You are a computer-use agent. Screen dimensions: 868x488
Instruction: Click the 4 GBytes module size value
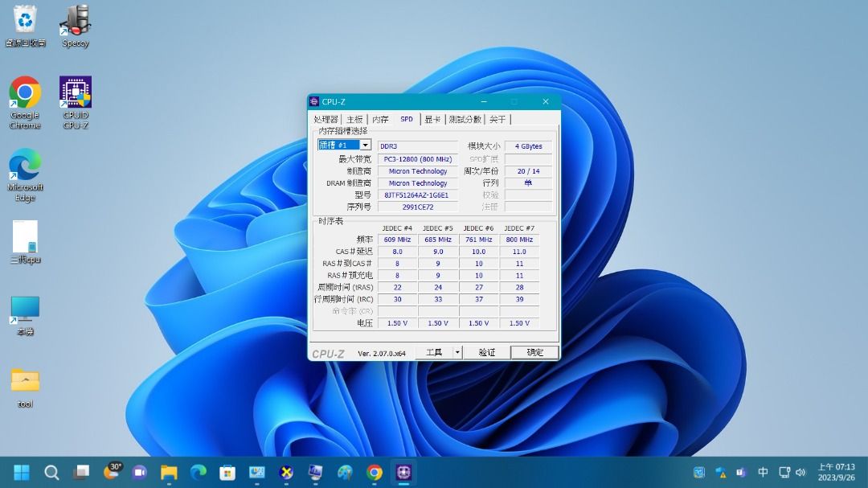[528, 146]
